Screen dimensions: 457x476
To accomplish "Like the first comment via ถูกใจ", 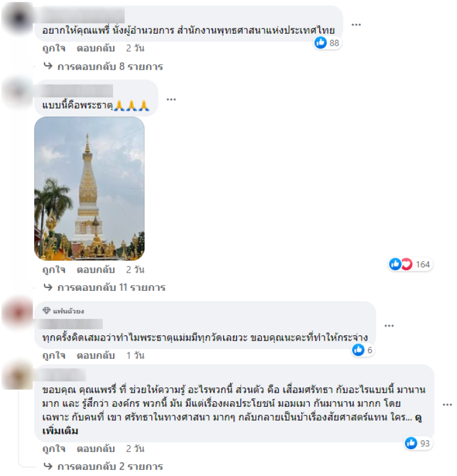I will [54, 48].
